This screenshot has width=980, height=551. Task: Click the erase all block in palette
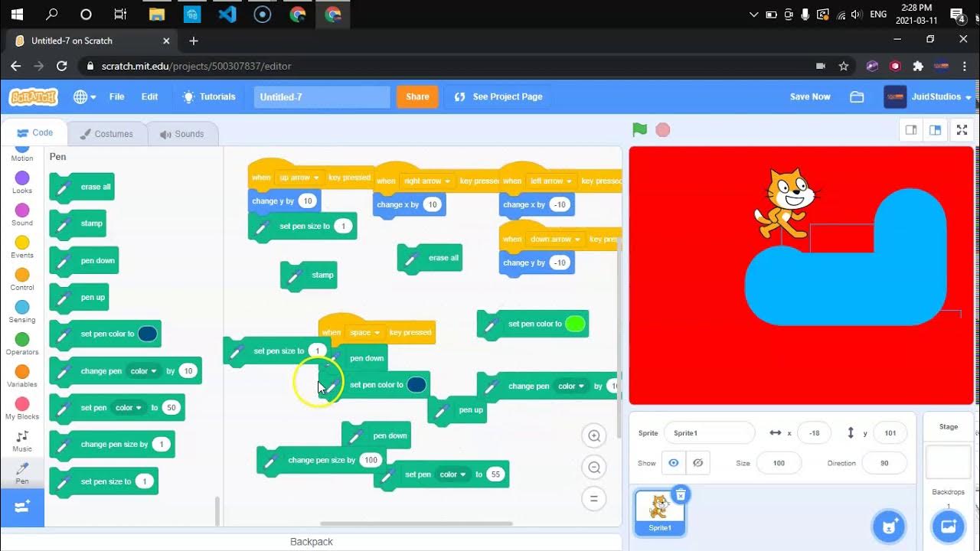[x=82, y=187]
